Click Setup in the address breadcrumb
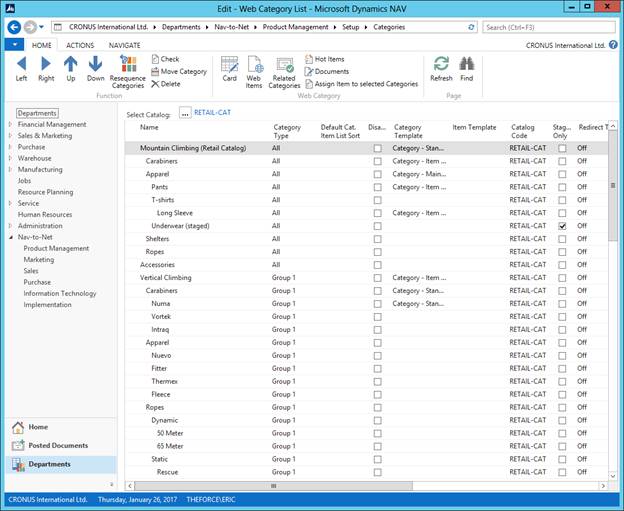The height and width of the screenshot is (511, 624). tap(351, 27)
